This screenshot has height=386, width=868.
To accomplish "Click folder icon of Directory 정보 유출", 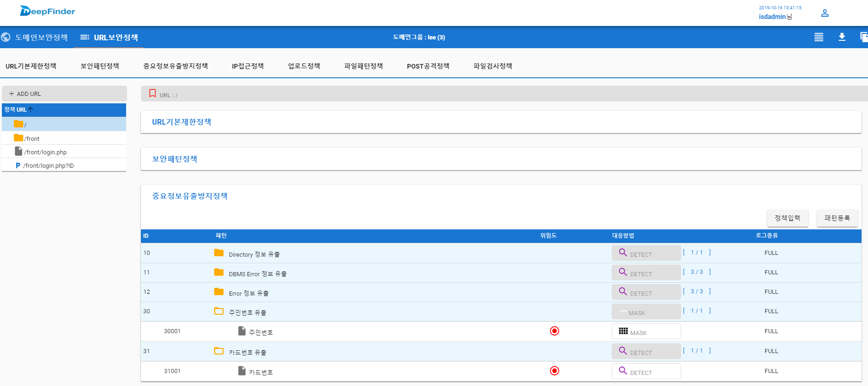I will tap(219, 253).
